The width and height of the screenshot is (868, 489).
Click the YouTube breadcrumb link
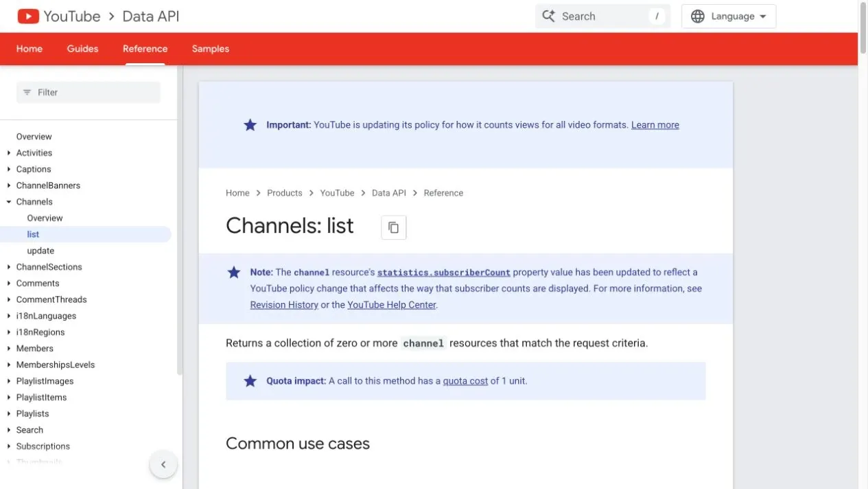337,193
